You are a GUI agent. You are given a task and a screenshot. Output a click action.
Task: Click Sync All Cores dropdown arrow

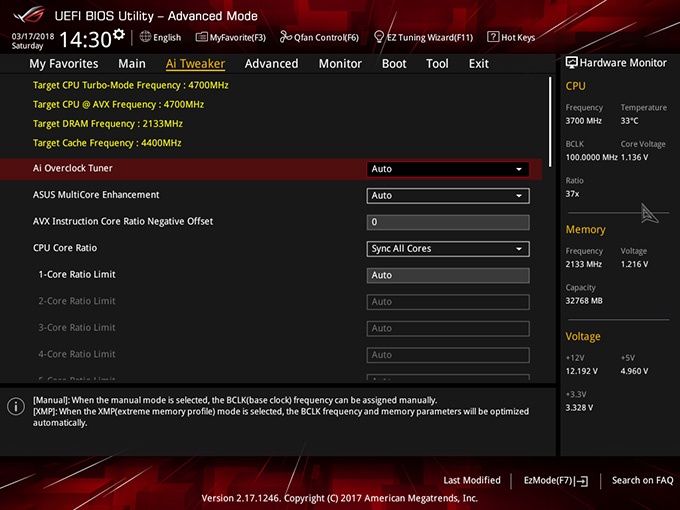(519, 249)
